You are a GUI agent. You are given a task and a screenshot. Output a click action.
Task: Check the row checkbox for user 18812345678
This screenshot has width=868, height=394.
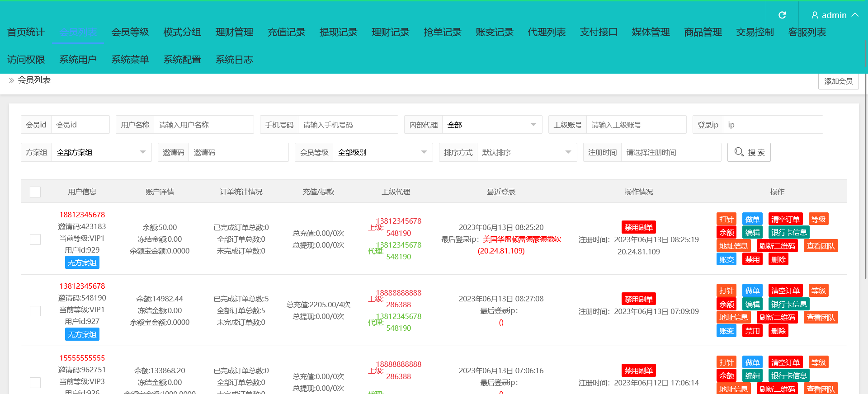point(35,239)
